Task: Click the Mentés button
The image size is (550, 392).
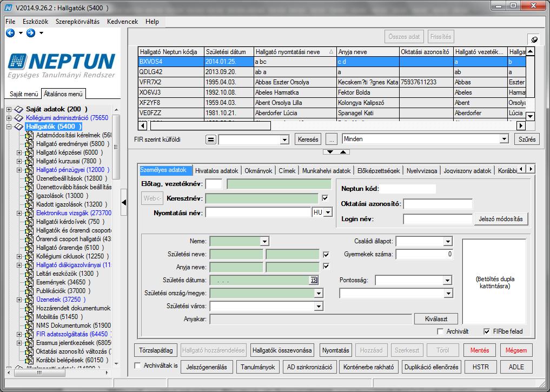Action: 480,350
